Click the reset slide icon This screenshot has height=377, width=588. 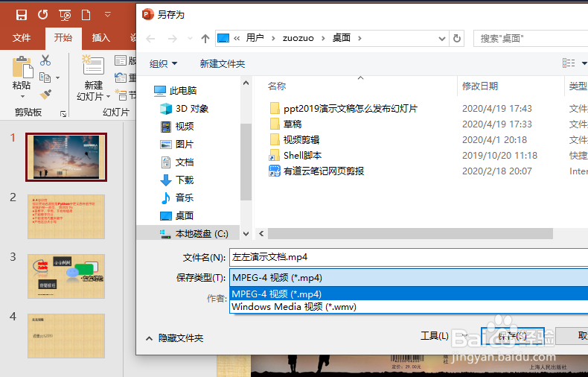click(x=121, y=77)
